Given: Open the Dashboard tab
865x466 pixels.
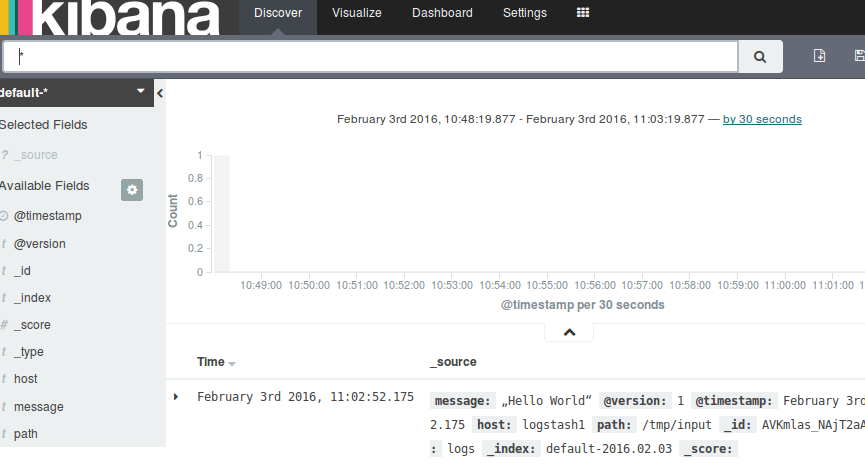Looking at the screenshot, I should pyautogui.click(x=442, y=14).
